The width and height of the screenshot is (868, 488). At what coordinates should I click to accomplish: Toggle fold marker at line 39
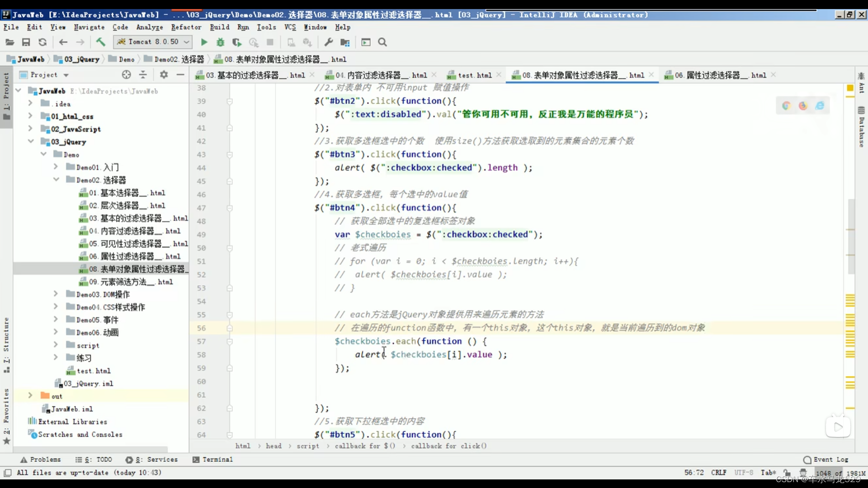pos(230,101)
